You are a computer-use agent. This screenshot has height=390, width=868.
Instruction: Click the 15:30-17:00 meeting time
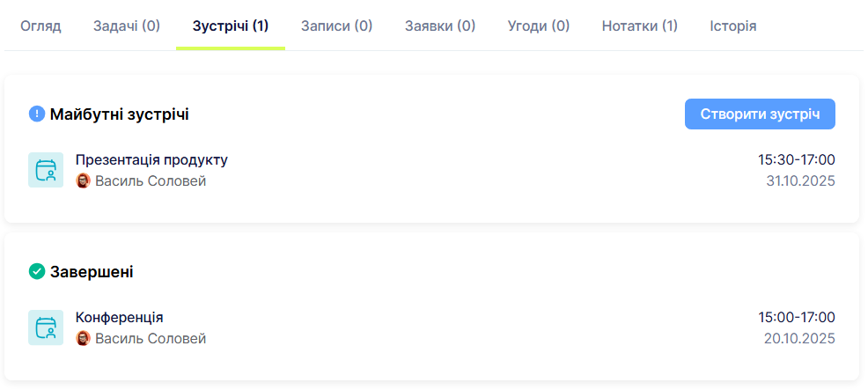(x=796, y=159)
